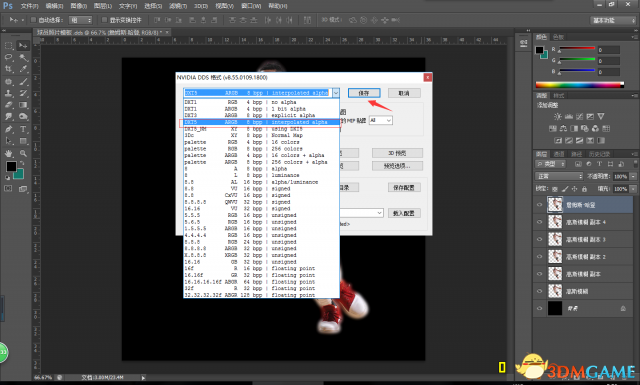
Task: Add a Curves adjustment
Action: (580, 116)
